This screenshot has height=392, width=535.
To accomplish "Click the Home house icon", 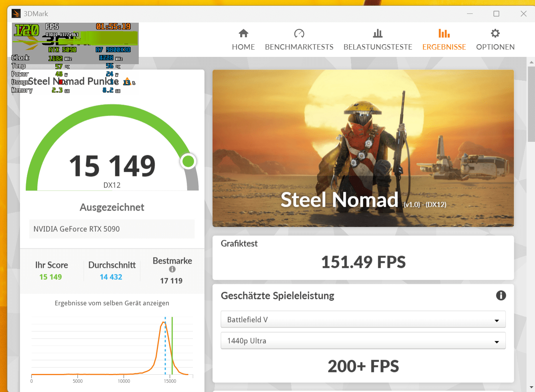I will pyautogui.click(x=243, y=33).
